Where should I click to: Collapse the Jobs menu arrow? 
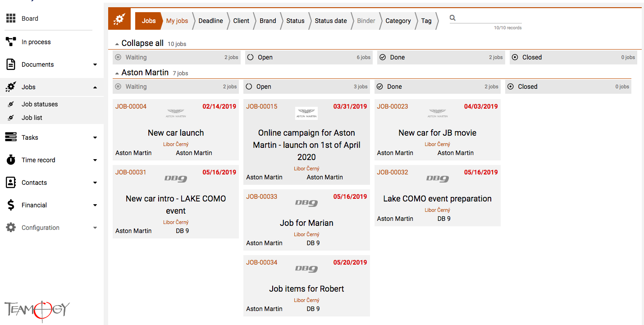[x=95, y=87]
